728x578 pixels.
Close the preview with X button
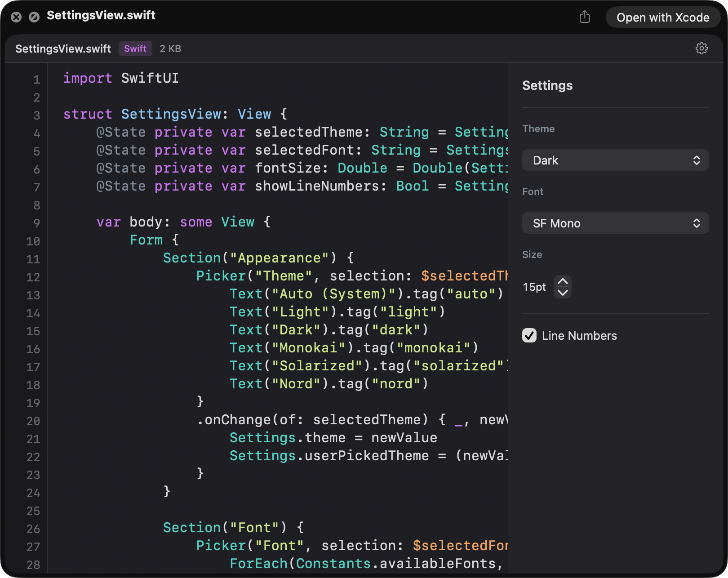(16, 17)
